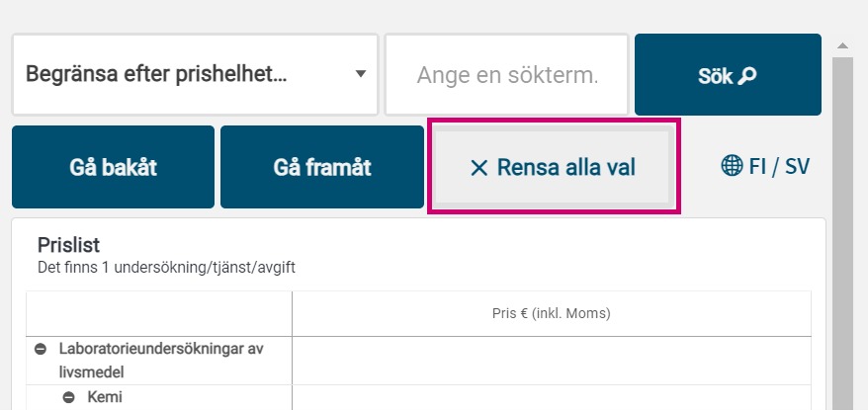Click the arrow on the prishelhet dropdown
868x410 pixels.
(x=361, y=74)
